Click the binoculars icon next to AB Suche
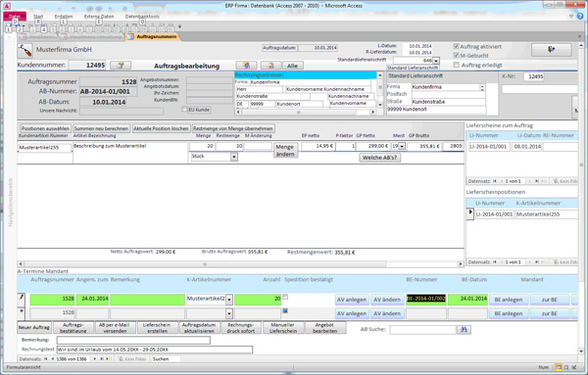The width and height of the screenshot is (588, 375). pos(464,329)
